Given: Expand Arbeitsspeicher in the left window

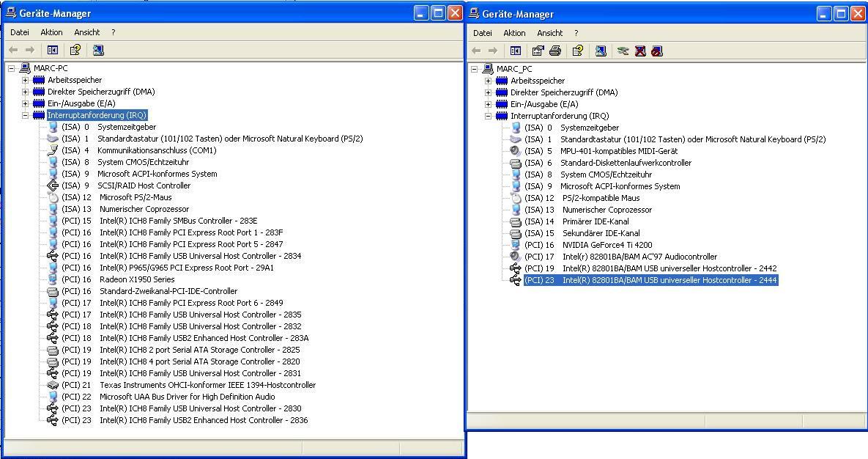Looking at the screenshot, I should point(25,81).
